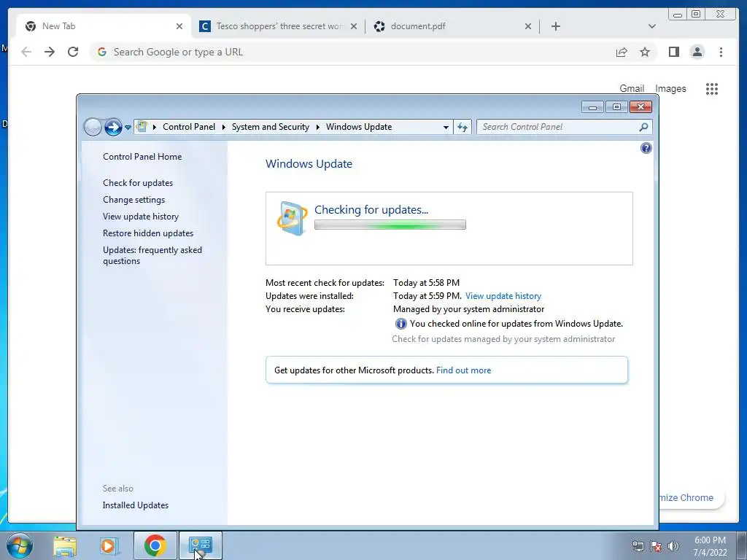The width and height of the screenshot is (747, 560).
Task: Open a new Chrome tab with plus
Action: [x=555, y=26]
